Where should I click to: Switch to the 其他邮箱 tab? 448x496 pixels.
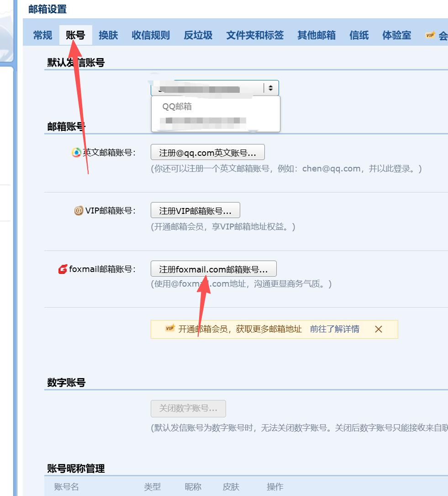pos(316,35)
